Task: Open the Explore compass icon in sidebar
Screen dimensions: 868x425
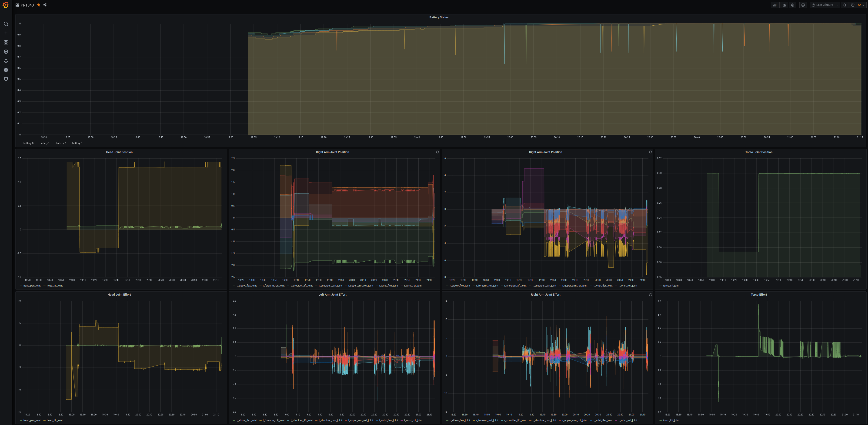Action: tap(6, 52)
